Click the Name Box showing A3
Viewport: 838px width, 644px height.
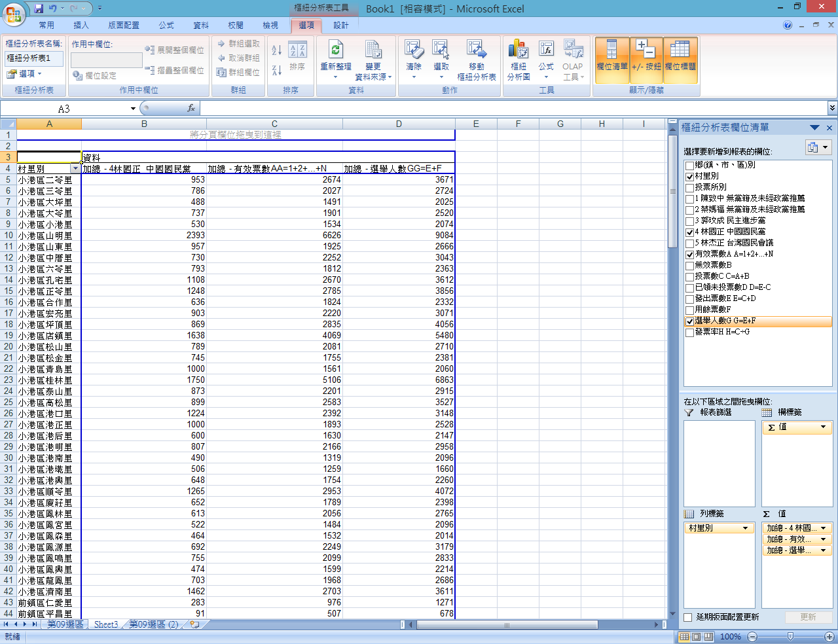[64, 109]
